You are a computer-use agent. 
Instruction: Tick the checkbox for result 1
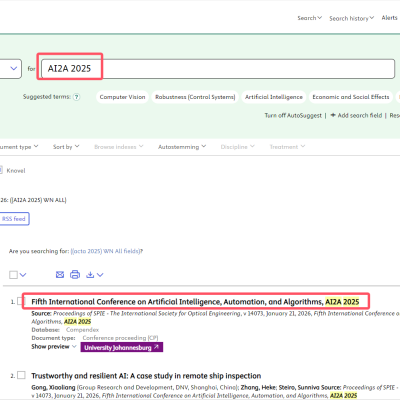pos(21,301)
